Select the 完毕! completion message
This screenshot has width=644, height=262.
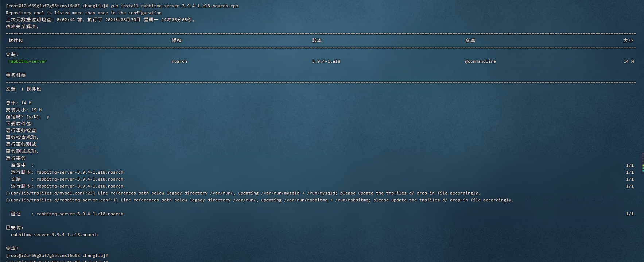point(12,248)
